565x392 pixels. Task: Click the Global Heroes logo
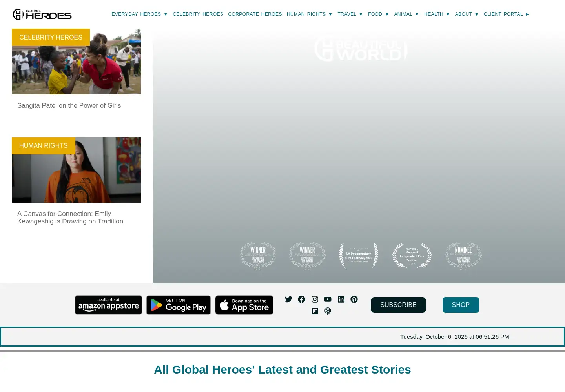[x=42, y=14]
